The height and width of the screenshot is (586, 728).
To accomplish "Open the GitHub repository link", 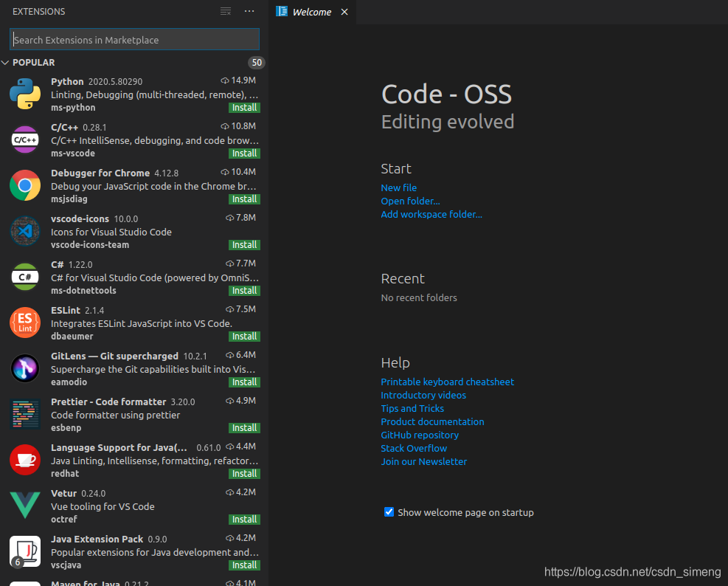I will (420, 435).
